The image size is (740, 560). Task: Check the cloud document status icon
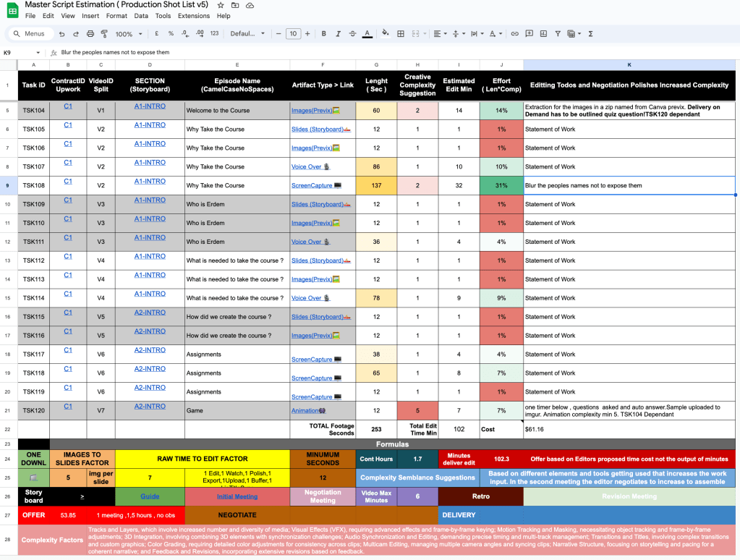pyautogui.click(x=250, y=5)
